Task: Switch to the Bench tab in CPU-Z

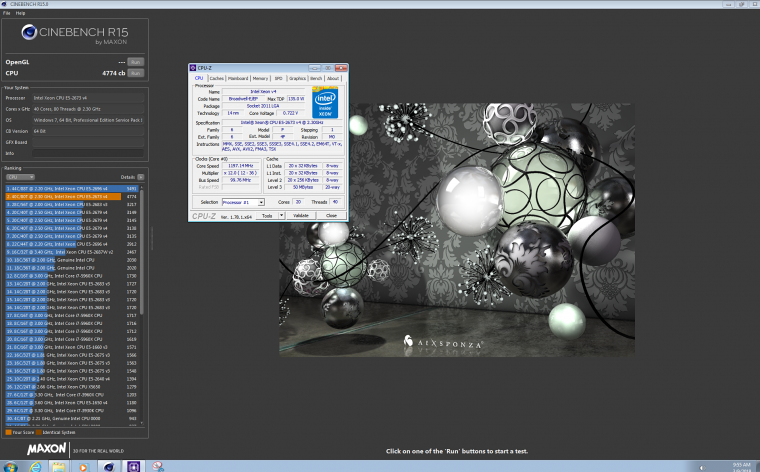Action: pos(316,79)
